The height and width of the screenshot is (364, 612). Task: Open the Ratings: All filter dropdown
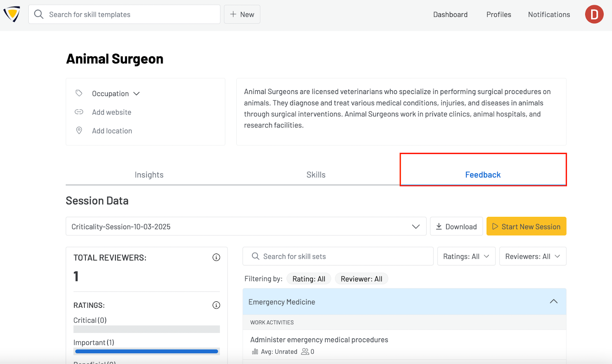pos(466,257)
